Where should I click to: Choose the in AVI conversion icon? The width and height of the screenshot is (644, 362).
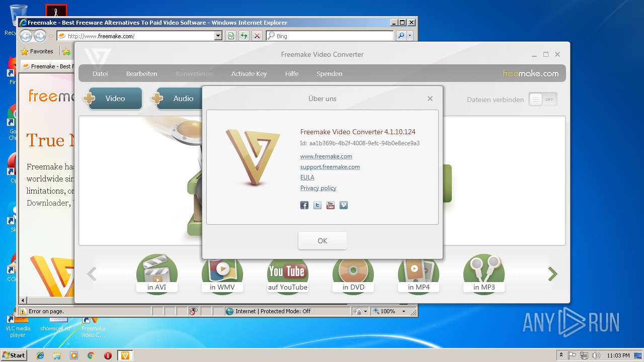(157, 274)
